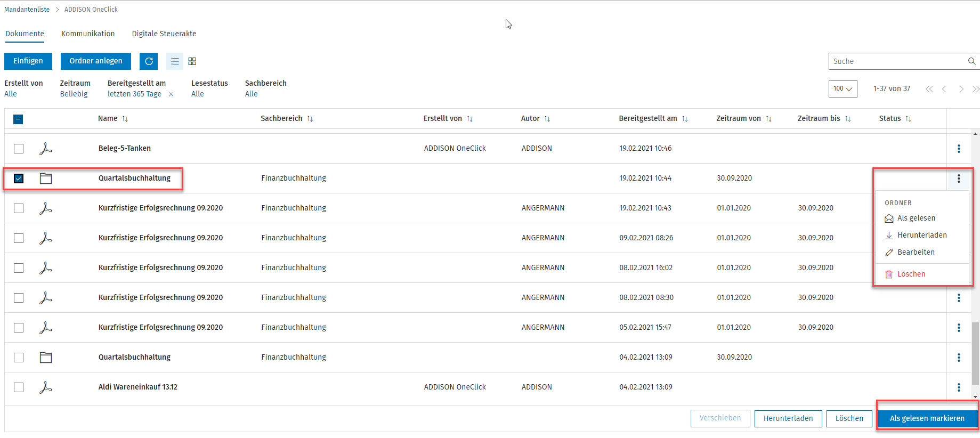Go to previous page arrow

tap(944, 89)
